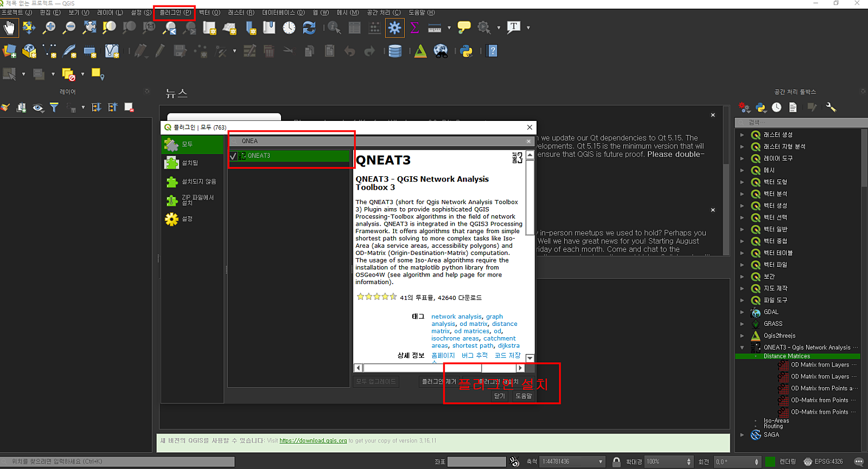Click the Statistical Summary sigma icon
868x469 pixels.
tap(414, 28)
